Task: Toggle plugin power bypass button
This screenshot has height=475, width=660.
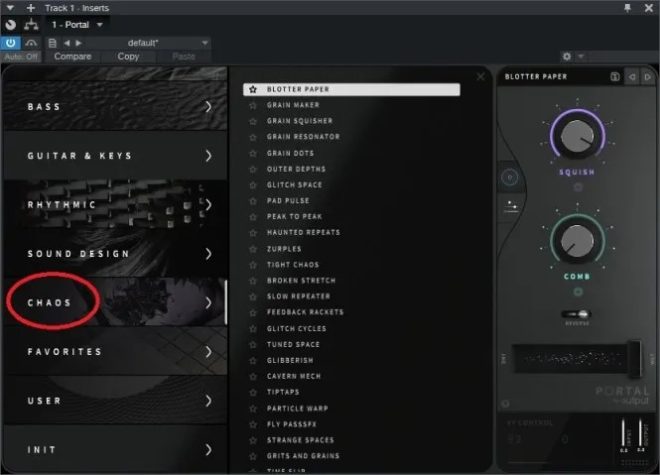Action: coord(11,43)
